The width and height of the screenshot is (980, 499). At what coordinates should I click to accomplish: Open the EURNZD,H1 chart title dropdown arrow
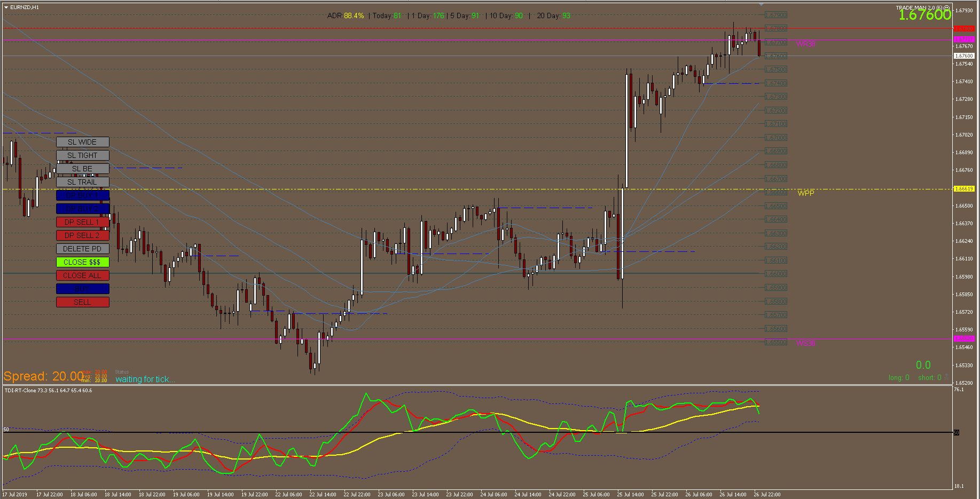coord(6,7)
